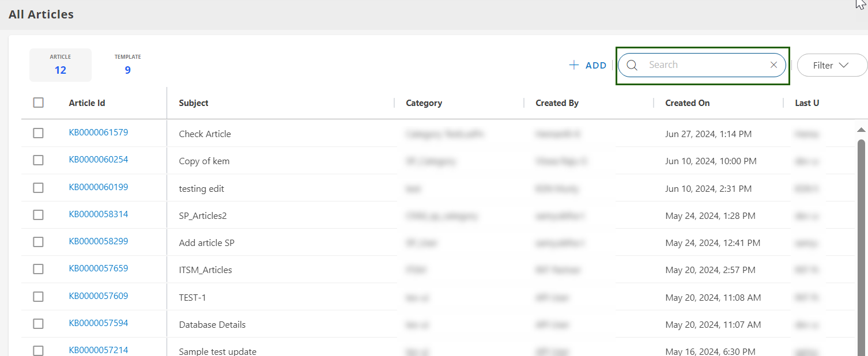The height and width of the screenshot is (356, 868).
Task: Click the date "May 24, 2024, 1:28 PM"
Action: click(710, 216)
